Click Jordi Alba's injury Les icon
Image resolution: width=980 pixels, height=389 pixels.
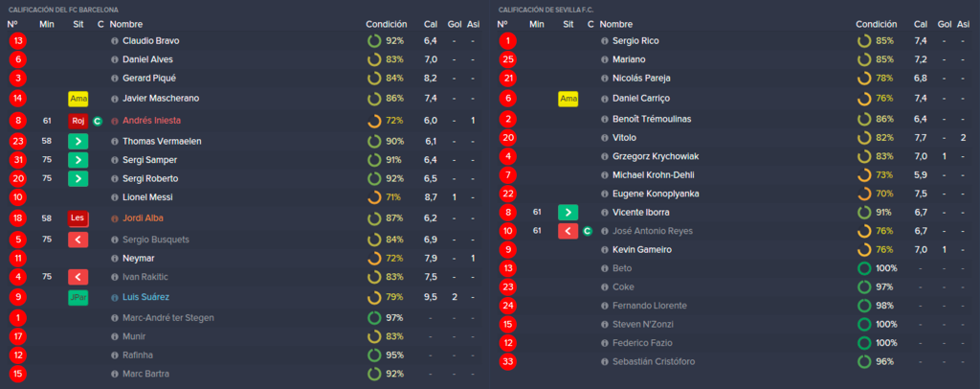pyautogui.click(x=78, y=218)
